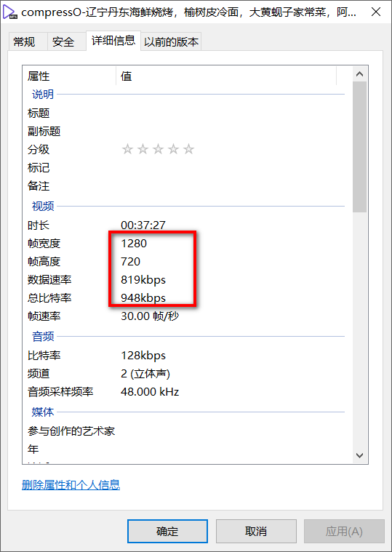This screenshot has width=392, height=552.
Task: Set rating to one star
Action: pyautogui.click(x=127, y=149)
